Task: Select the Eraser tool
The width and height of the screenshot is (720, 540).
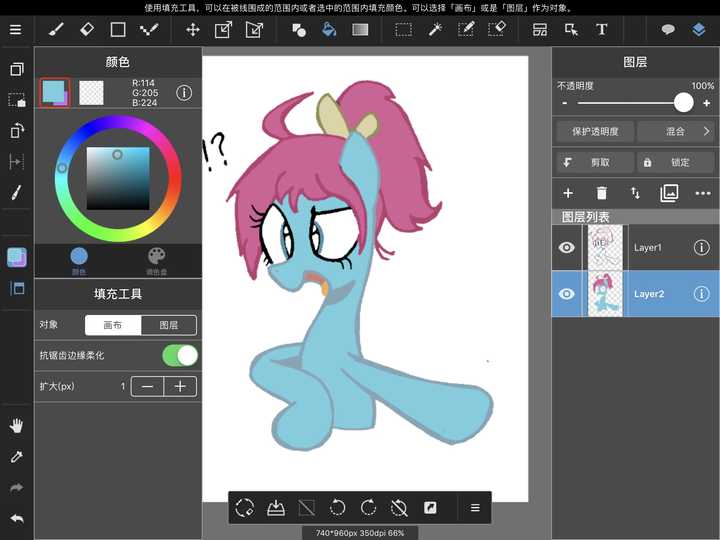Action: click(x=87, y=30)
